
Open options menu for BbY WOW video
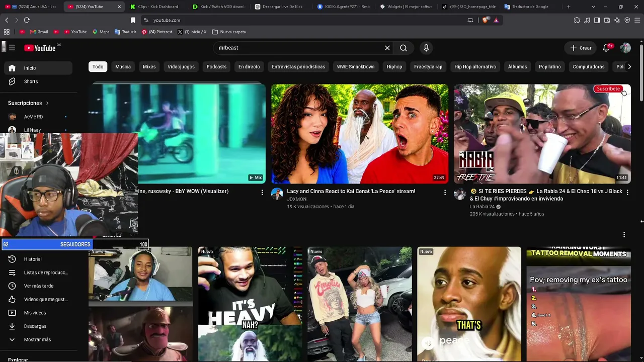click(262, 192)
